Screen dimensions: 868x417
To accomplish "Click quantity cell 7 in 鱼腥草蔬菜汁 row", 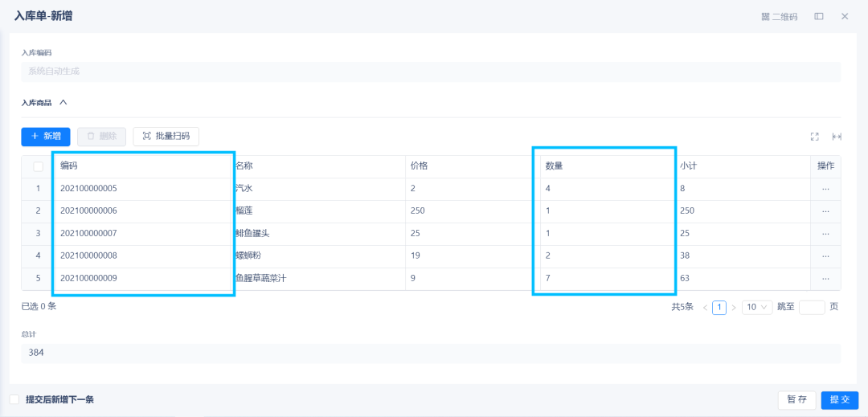I will (608, 278).
